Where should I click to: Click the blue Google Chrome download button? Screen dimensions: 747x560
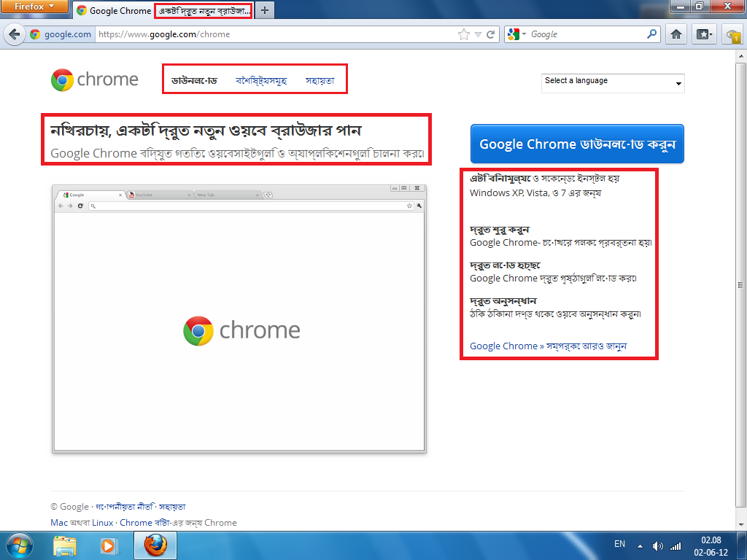577,144
